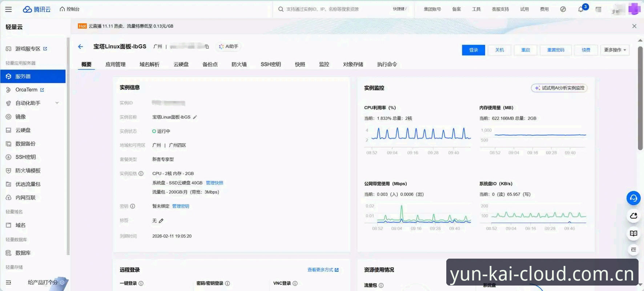Switch to the 应用管理 tab
The height and width of the screenshot is (291, 644).
click(x=115, y=64)
